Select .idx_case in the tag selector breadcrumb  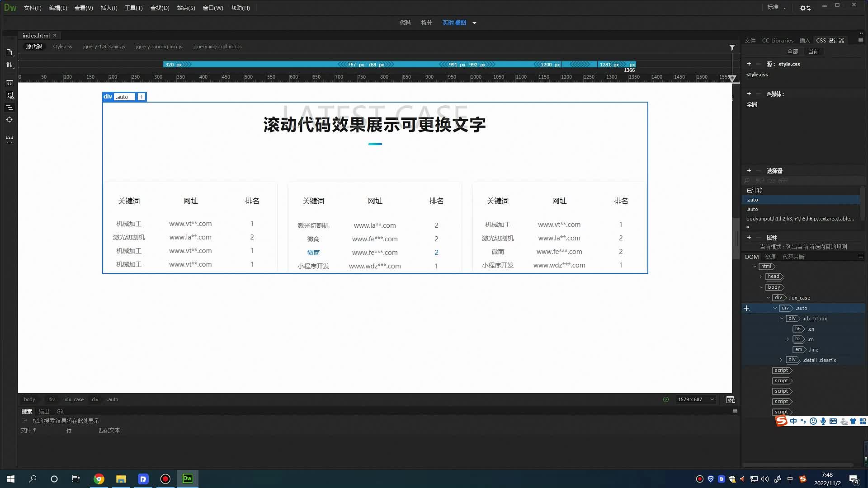(74, 399)
